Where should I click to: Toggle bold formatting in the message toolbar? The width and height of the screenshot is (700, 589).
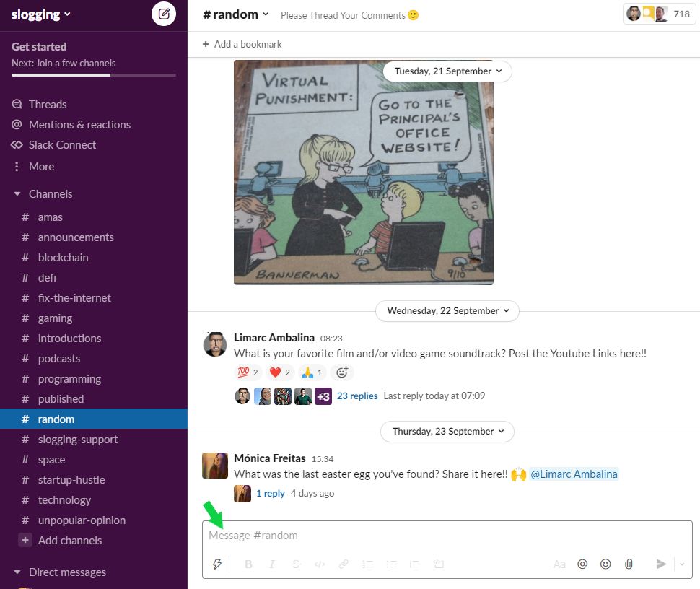(x=248, y=564)
